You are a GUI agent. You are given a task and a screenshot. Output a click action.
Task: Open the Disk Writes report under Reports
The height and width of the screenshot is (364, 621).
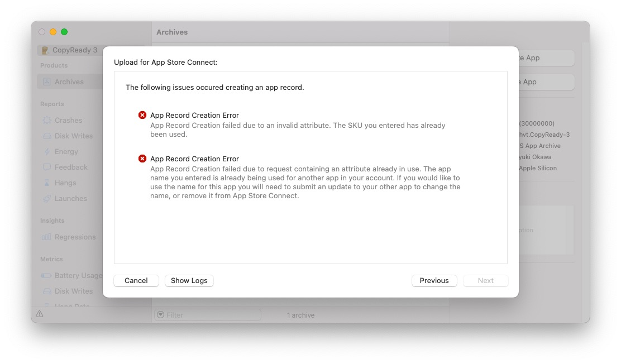73,136
